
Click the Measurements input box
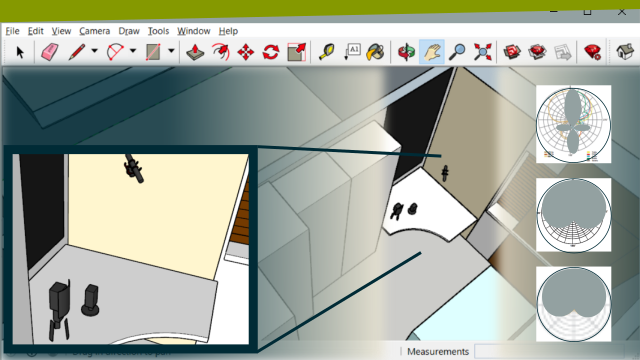click(x=549, y=351)
